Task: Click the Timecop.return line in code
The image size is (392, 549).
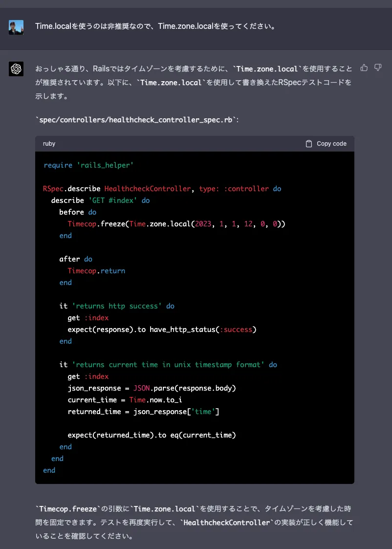Action: [x=96, y=271]
